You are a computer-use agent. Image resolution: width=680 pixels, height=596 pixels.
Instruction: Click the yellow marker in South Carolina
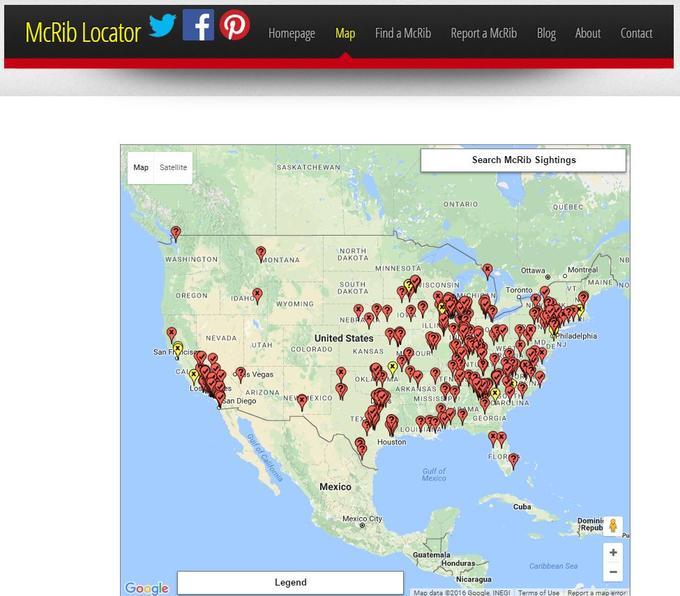[x=495, y=395]
